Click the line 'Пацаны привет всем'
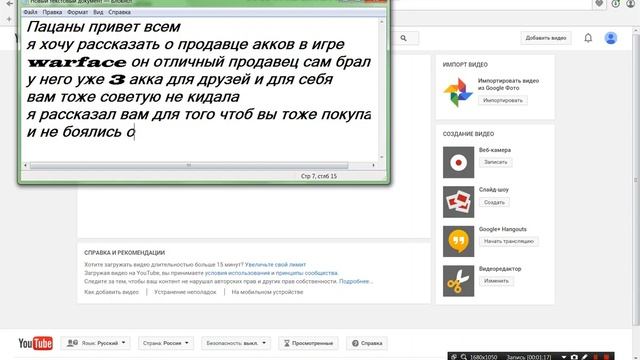 tap(104, 27)
